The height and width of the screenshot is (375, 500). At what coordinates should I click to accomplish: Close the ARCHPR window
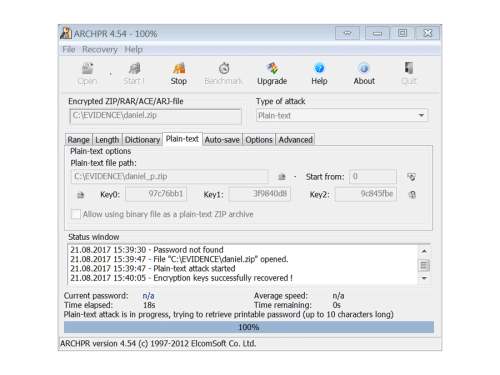pos(428,33)
